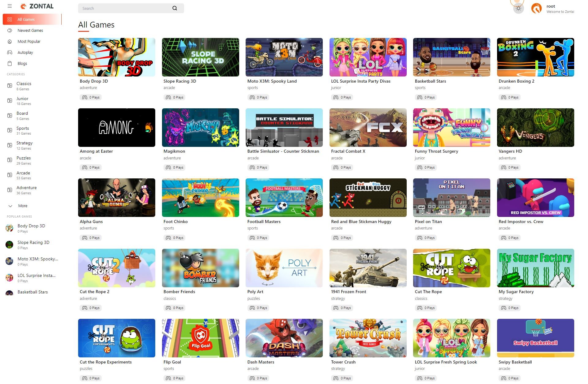Click the Sports category icon
Viewport: 588px width, 384px height.
coord(9,130)
